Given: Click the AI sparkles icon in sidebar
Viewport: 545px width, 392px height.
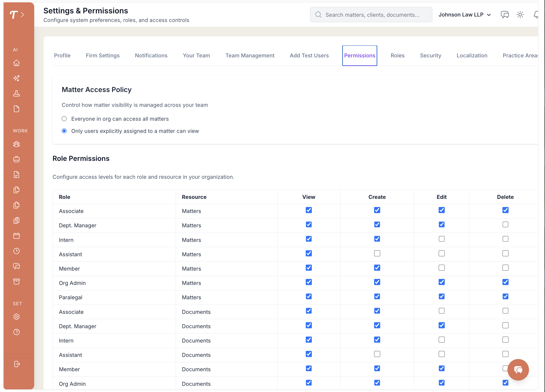Looking at the screenshot, I should (16, 78).
